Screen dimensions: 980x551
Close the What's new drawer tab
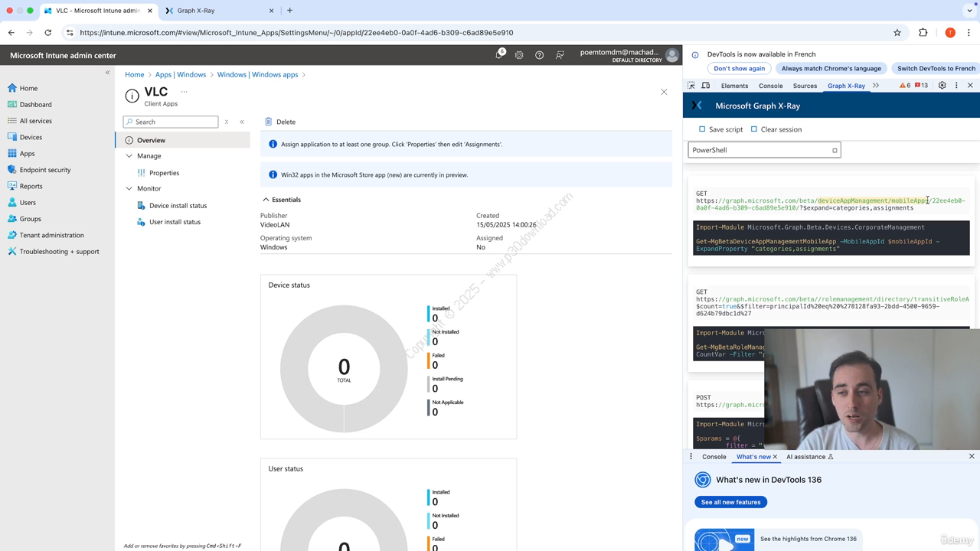pyautogui.click(x=775, y=457)
